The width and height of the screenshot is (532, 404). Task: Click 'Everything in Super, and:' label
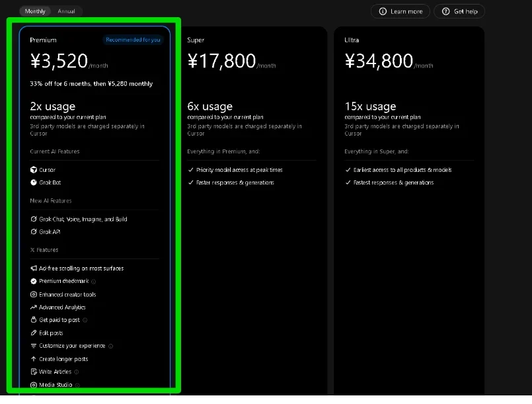tap(377, 151)
